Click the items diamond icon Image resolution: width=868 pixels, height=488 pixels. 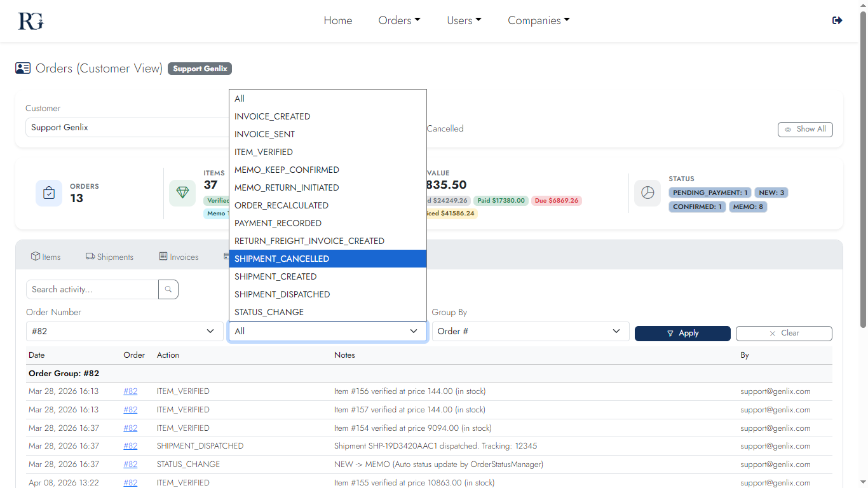point(182,193)
